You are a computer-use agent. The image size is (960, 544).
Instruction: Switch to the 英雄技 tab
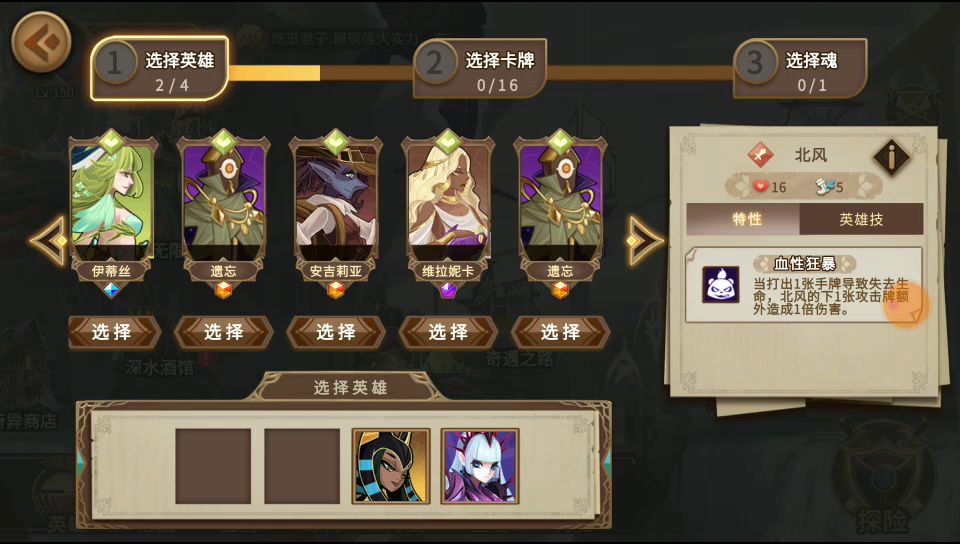coord(861,219)
